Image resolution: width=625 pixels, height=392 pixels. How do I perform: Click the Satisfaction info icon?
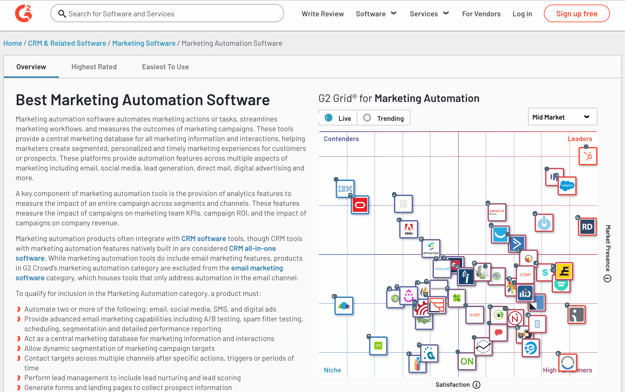[476, 385]
